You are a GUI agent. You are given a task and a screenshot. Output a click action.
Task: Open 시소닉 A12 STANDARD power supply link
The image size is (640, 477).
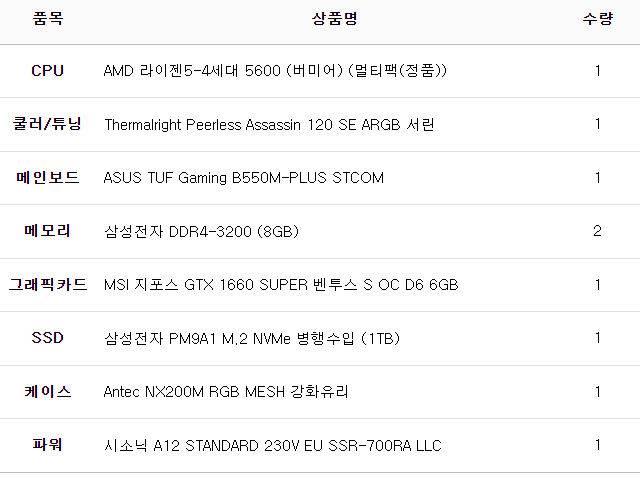[272, 445]
